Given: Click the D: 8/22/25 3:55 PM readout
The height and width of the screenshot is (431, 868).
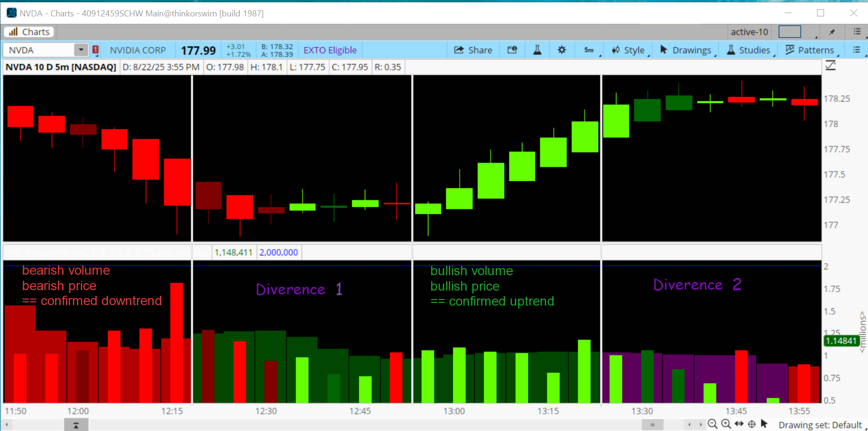Looking at the screenshot, I should [161, 67].
